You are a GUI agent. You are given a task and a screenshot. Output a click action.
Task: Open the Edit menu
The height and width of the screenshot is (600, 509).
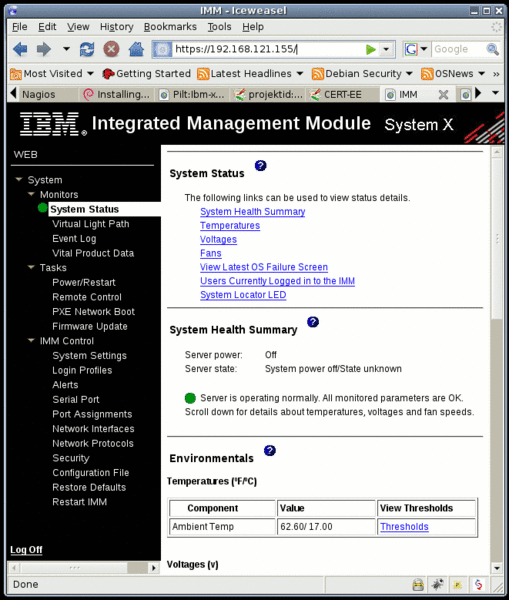47,27
